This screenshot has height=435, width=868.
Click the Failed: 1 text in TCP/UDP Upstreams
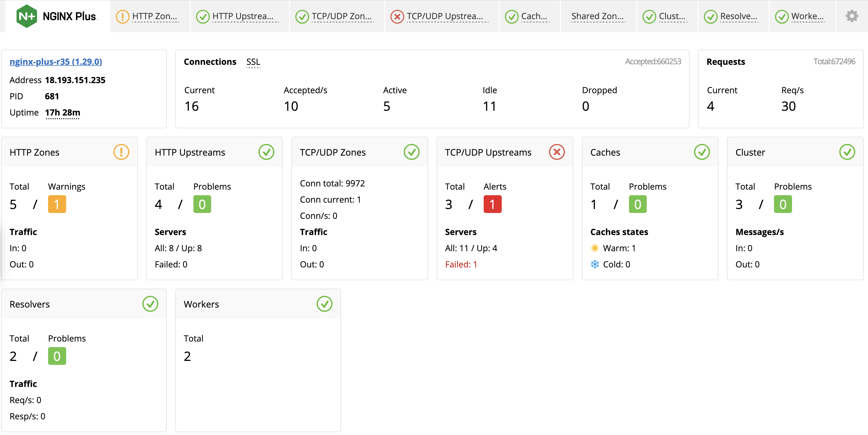tap(461, 264)
